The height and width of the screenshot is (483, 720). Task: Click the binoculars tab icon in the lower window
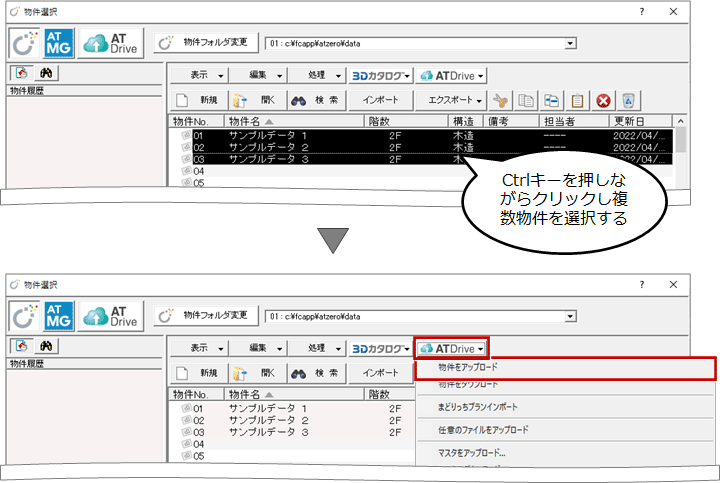click(46, 345)
